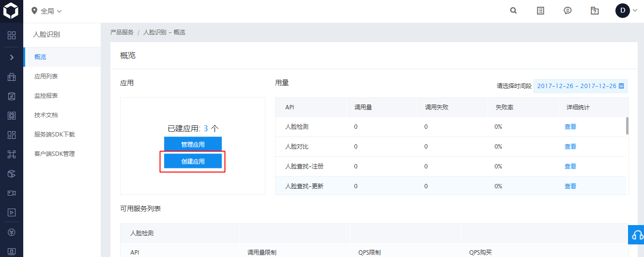Click the usage table vertical scrollbar
The height and width of the screenshot is (257, 644).
pyautogui.click(x=628, y=126)
